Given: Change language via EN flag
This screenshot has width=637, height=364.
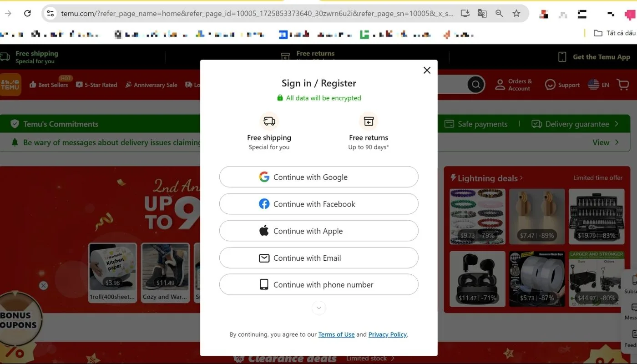Looking at the screenshot, I should 598,85.
